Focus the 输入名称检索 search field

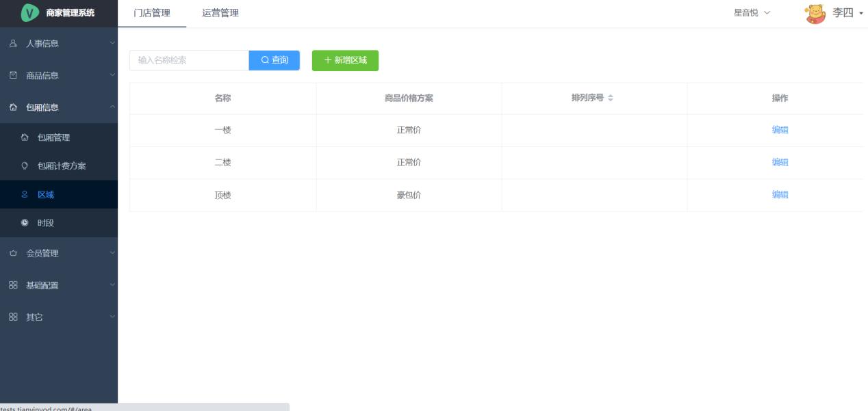[x=189, y=60]
